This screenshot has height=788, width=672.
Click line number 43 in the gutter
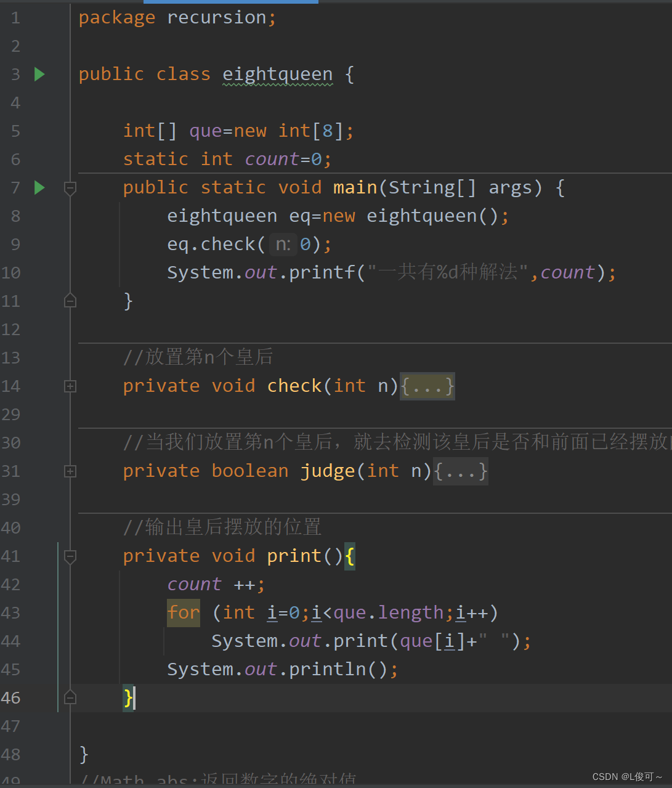tap(11, 612)
